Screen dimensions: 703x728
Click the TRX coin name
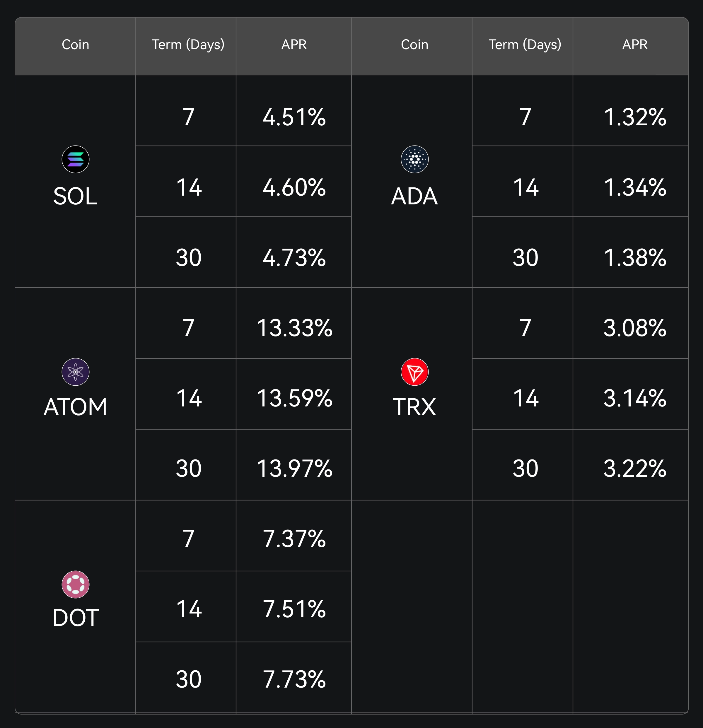[x=415, y=407]
